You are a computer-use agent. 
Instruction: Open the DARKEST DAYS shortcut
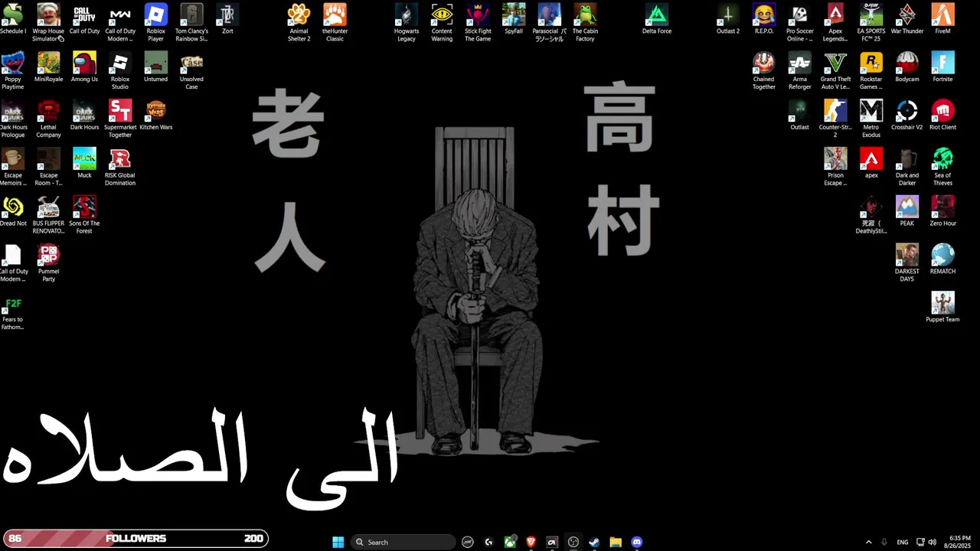[x=907, y=262]
